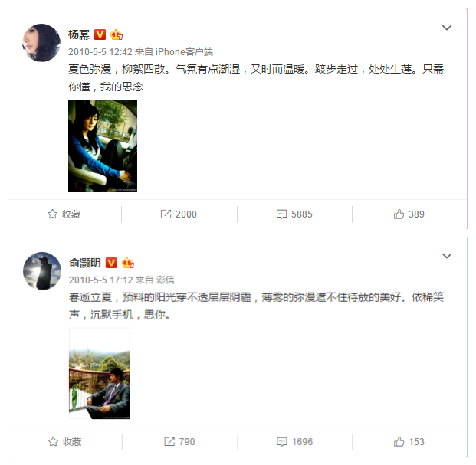The height and width of the screenshot is (465, 476).
Task: Expand the options chevron on 杨幂's post
Action: pos(447,28)
